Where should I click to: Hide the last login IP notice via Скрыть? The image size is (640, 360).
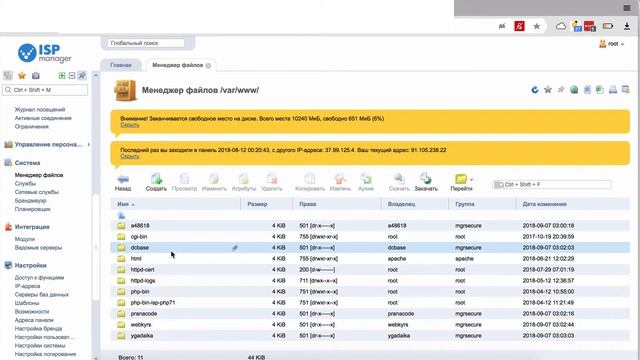pyautogui.click(x=130, y=156)
